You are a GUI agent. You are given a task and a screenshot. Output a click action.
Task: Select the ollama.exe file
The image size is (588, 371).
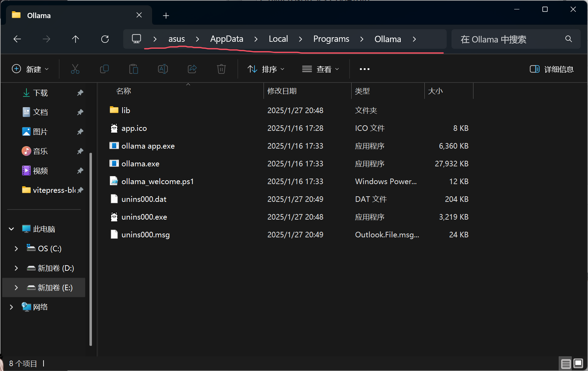pyautogui.click(x=140, y=164)
